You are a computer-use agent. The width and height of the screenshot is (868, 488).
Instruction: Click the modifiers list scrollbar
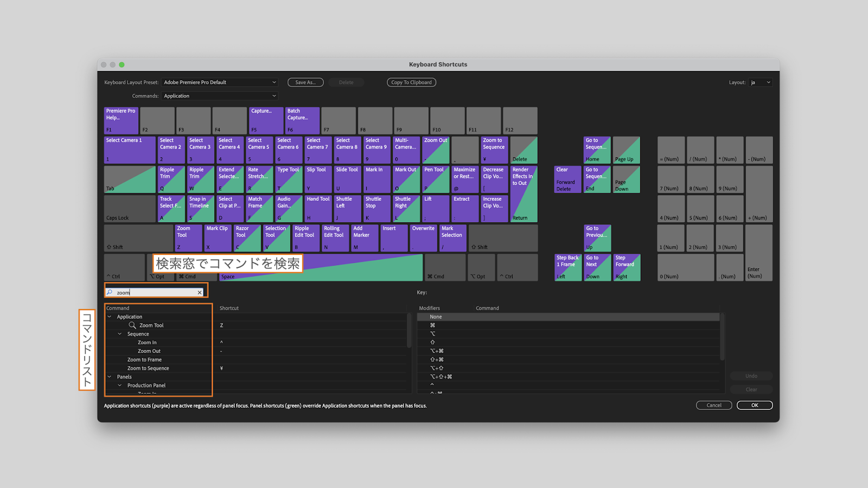point(722,336)
